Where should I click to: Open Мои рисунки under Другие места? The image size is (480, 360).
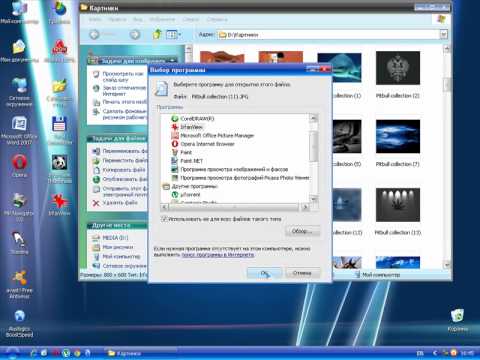point(118,247)
